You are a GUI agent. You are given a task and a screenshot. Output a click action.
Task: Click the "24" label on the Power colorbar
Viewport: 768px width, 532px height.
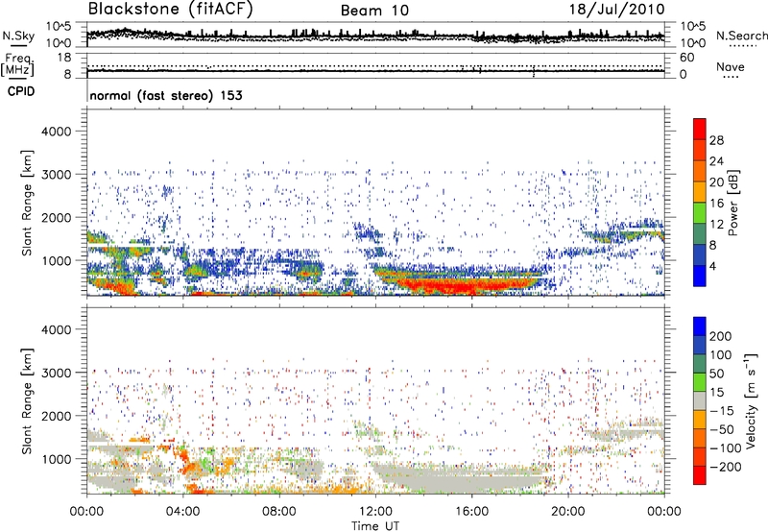coord(716,161)
